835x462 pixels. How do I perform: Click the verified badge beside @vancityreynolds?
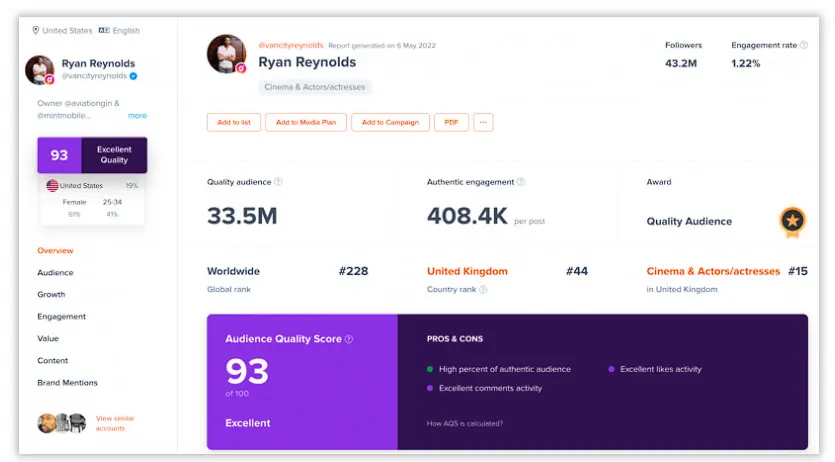(x=133, y=76)
